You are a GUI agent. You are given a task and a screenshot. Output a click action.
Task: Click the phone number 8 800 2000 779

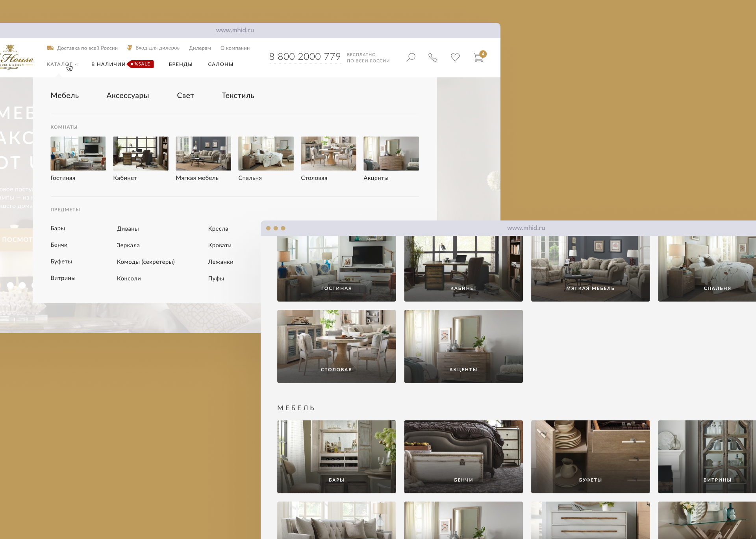point(305,57)
